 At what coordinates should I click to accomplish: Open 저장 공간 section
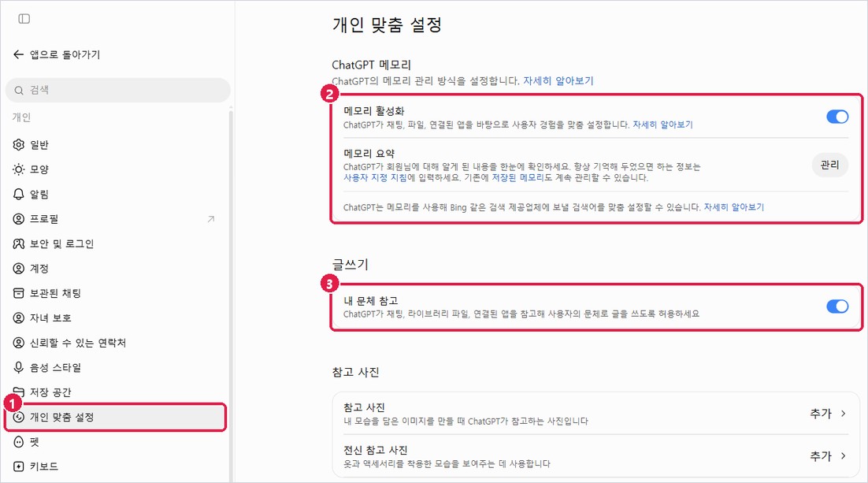pos(117,392)
